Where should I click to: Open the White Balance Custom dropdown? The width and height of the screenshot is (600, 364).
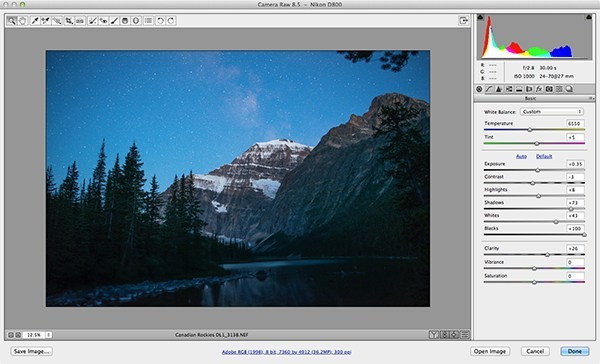552,112
